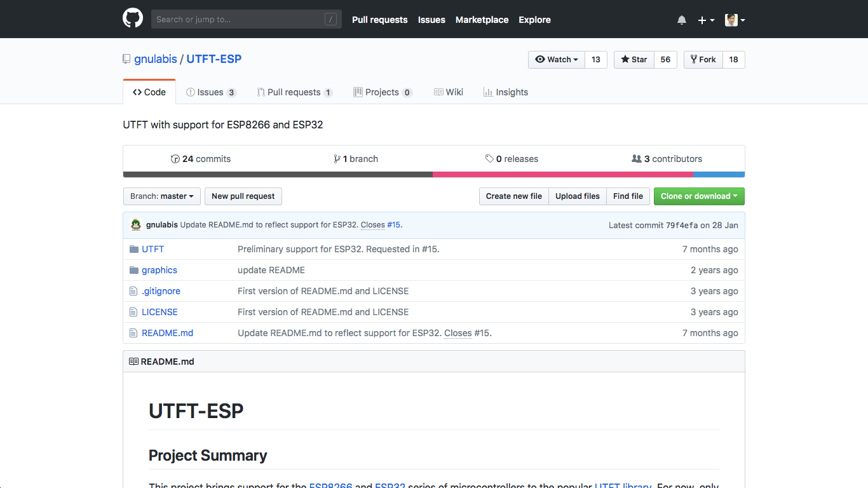Click the UTFT folder icon
This screenshot has width=868, height=488.
point(133,249)
